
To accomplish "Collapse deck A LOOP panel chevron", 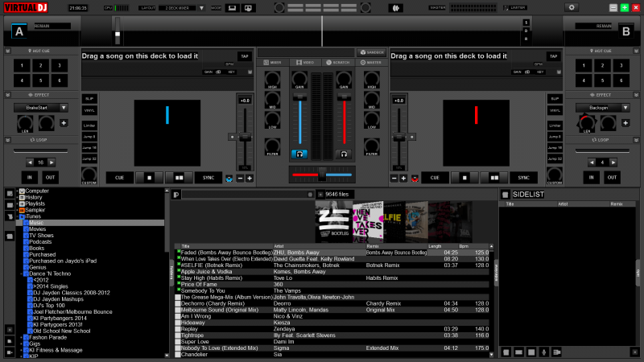I will [8, 140].
